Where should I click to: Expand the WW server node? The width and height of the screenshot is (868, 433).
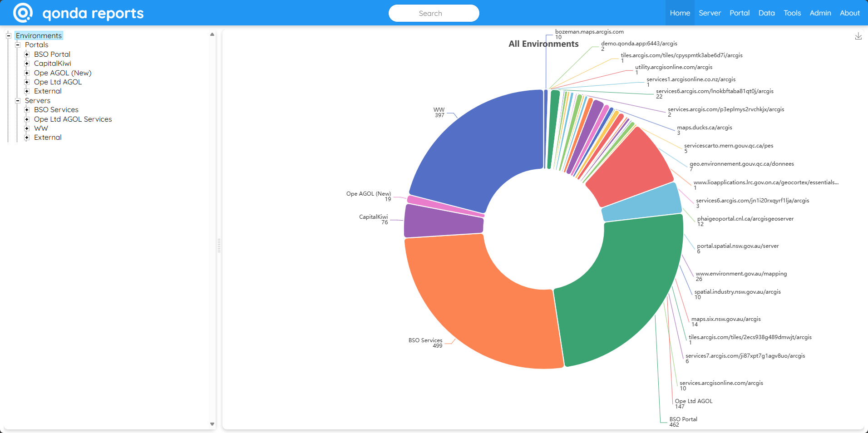point(26,128)
